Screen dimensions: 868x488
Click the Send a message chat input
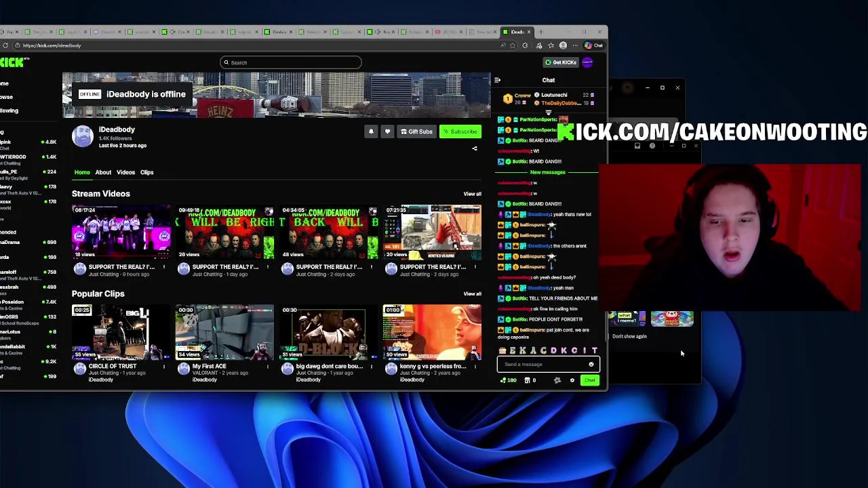(548, 364)
